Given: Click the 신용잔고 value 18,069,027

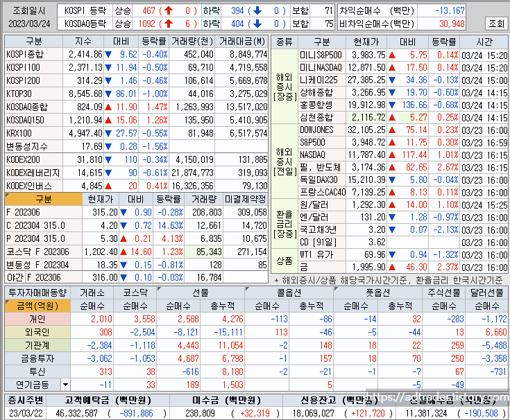Looking at the screenshot, I should click(313, 413).
